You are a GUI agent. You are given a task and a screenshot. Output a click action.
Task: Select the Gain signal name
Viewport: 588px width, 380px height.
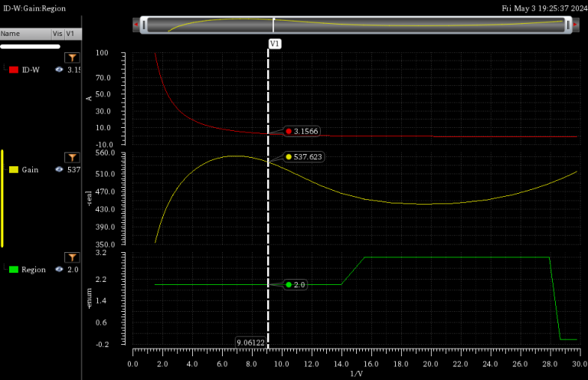30,169
